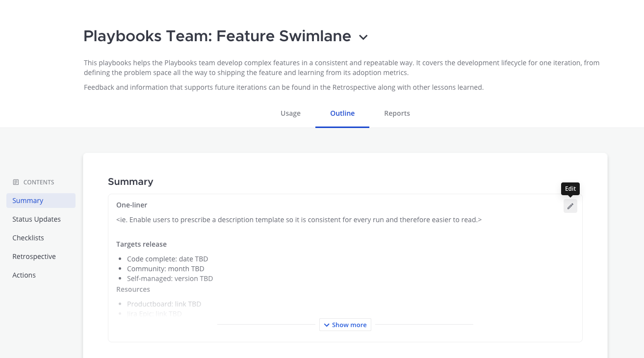Switch to the Reports tab
Viewport: 644px width, 358px height.
397,113
